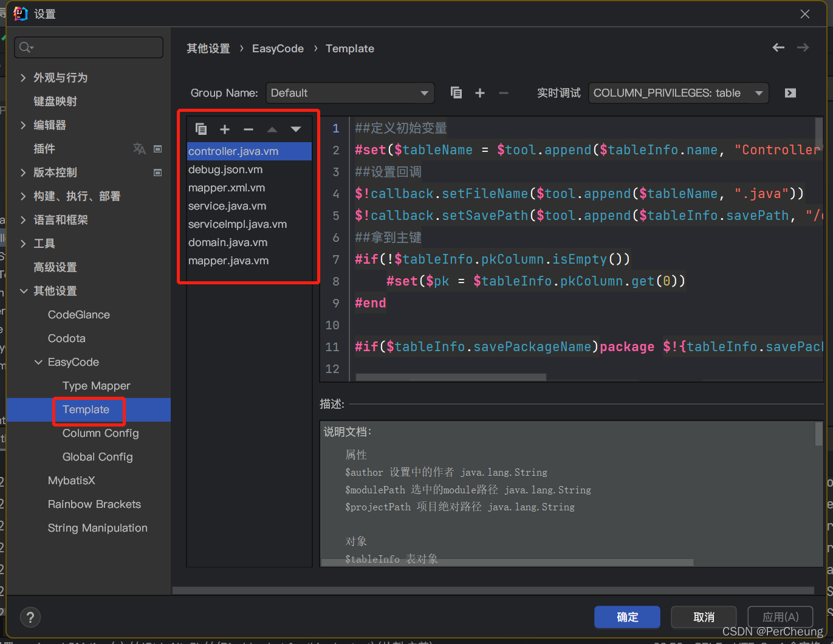The image size is (833, 644).
Task: Confirm with the 确定 button
Action: click(x=627, y=617)
